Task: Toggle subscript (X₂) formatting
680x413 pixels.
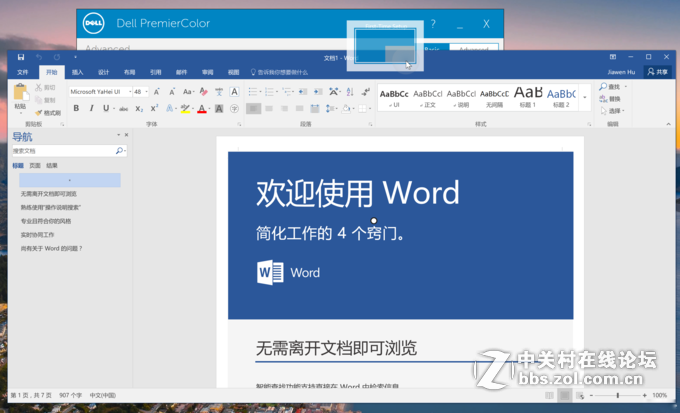Action: point(139,108)
